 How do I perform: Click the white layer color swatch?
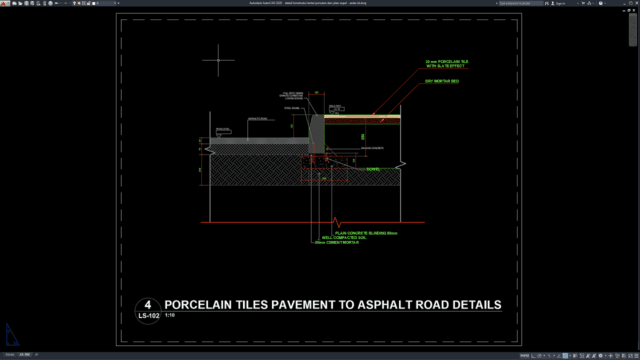click(93, 3)
